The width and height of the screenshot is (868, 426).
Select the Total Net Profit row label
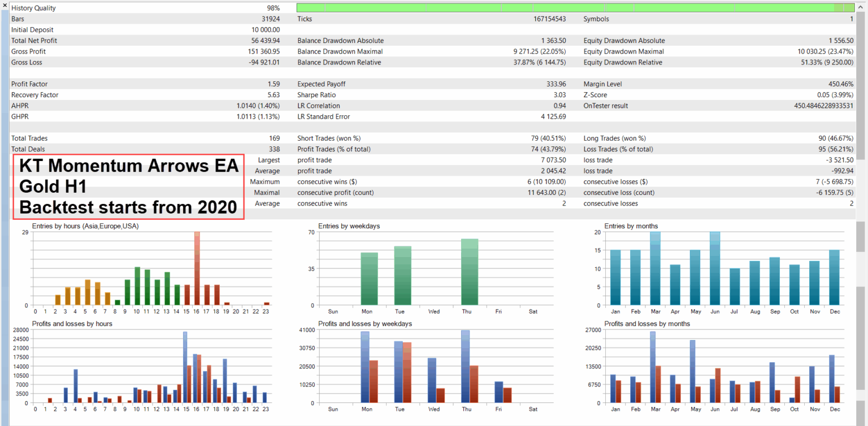[34, 41]
